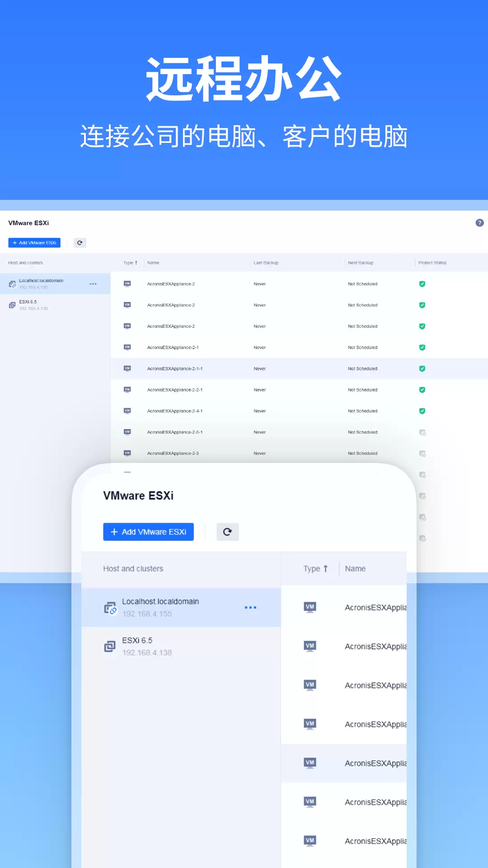Click Protect Status column header
The height and width of the screenshot is (868, 488).
[x=432, y=263]
